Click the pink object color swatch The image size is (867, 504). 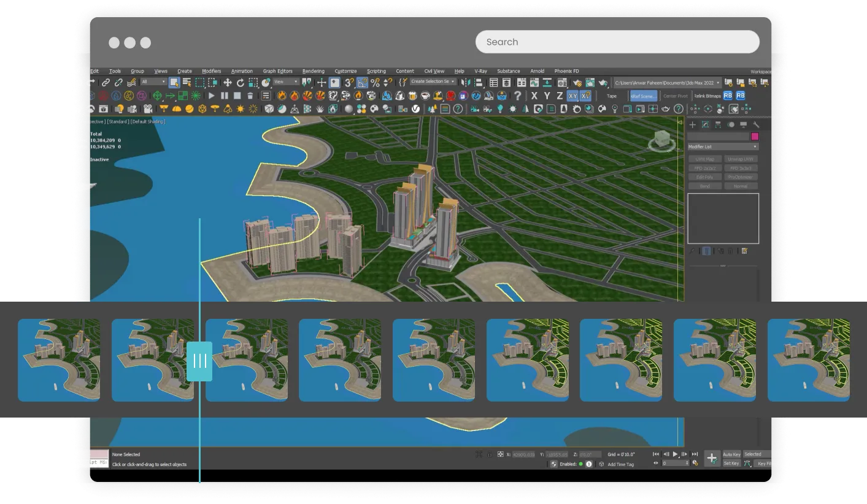tap(755, 136)
